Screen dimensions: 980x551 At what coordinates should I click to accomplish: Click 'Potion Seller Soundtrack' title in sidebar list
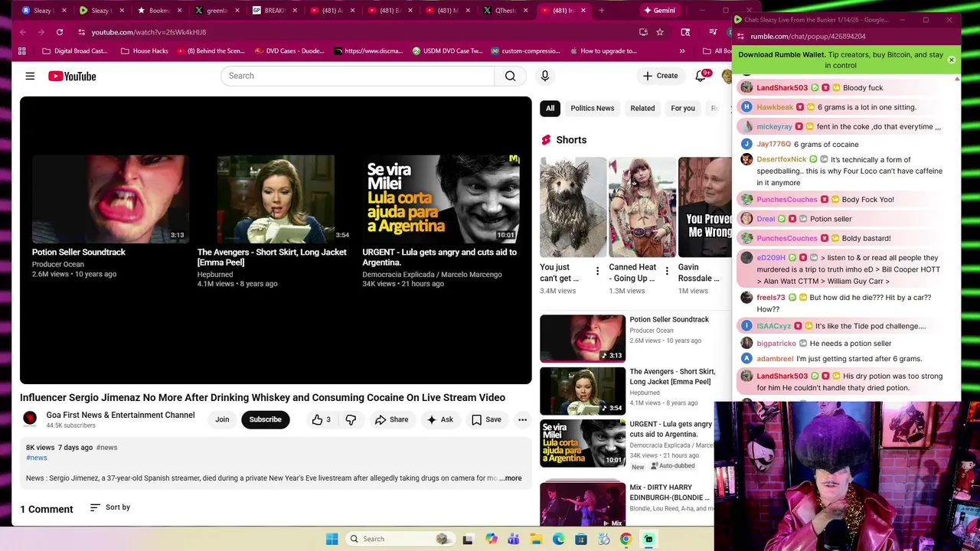point(669,319)
